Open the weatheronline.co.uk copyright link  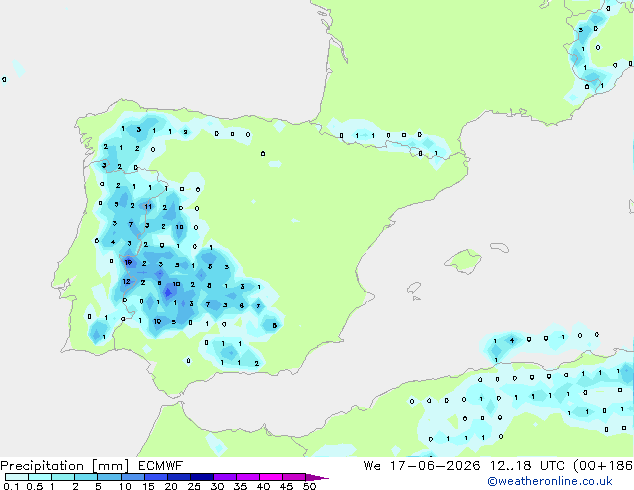point(549,481)
